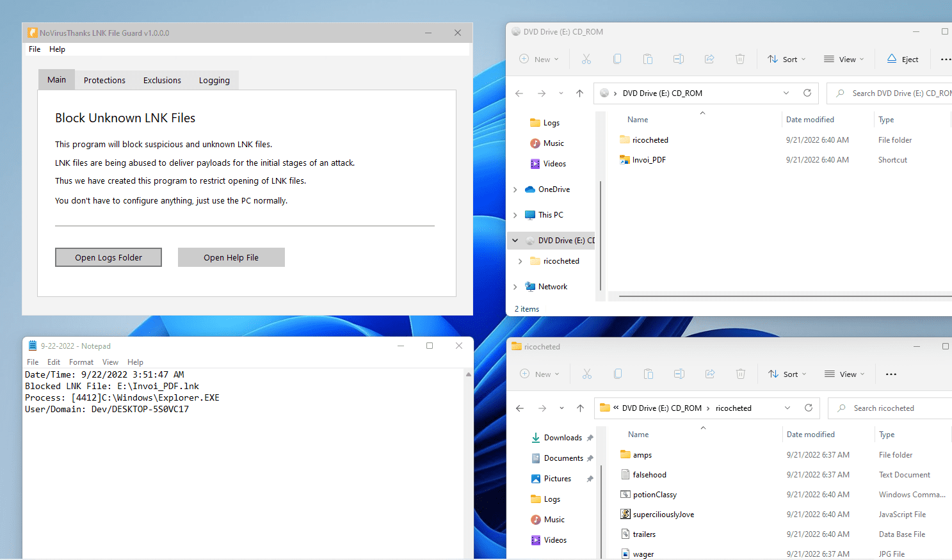
Task: Eject the DVD Drive
Action: click(x=903, y=59)
